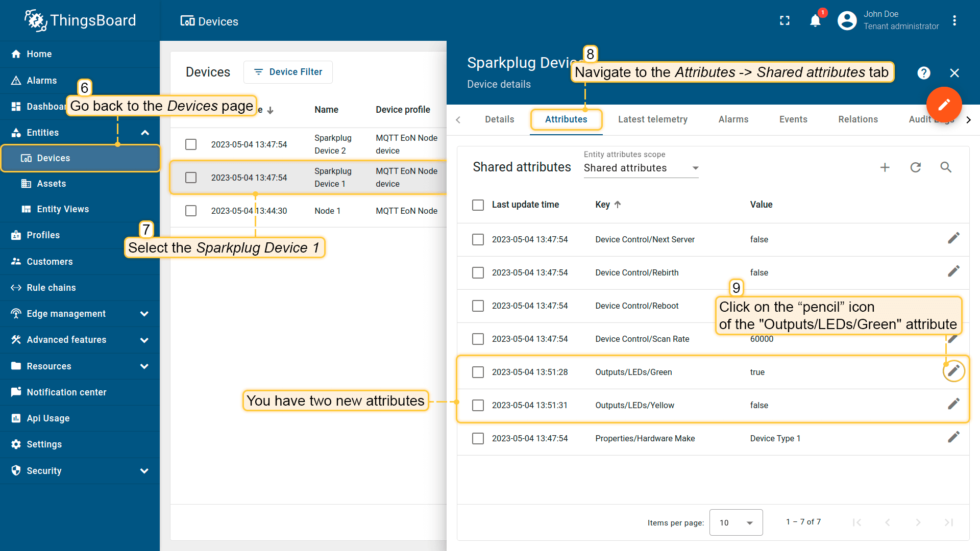The width and height of the screenshot is (980, 551).
Task: Toggle select-all checkbox in attributes header
Action: point(478,205)
